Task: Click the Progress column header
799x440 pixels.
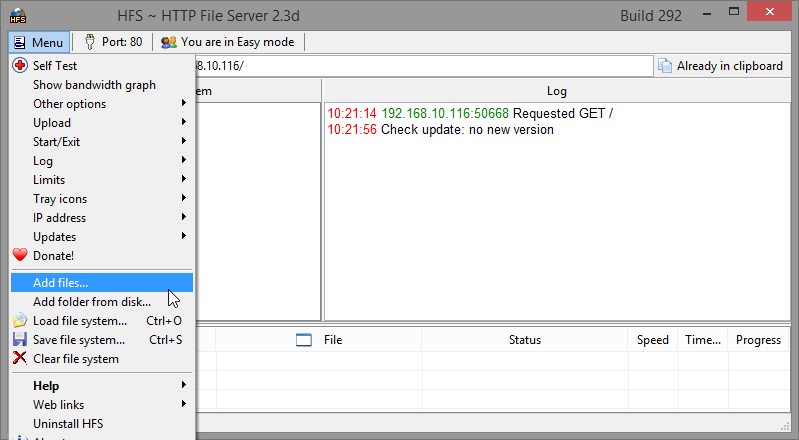Action: (758, 340)
